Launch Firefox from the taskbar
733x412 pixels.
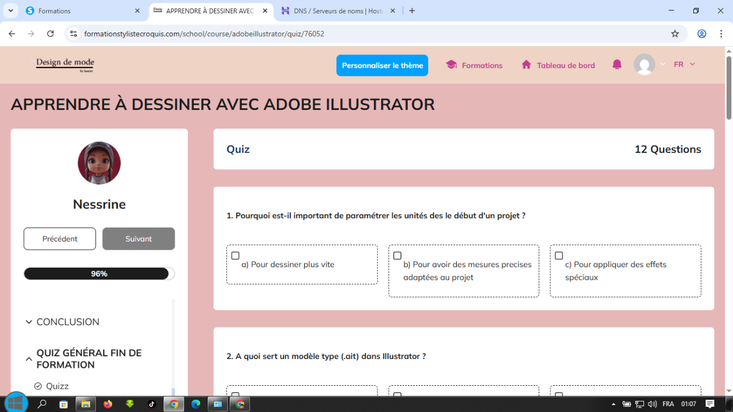click(x=108, y=404)
